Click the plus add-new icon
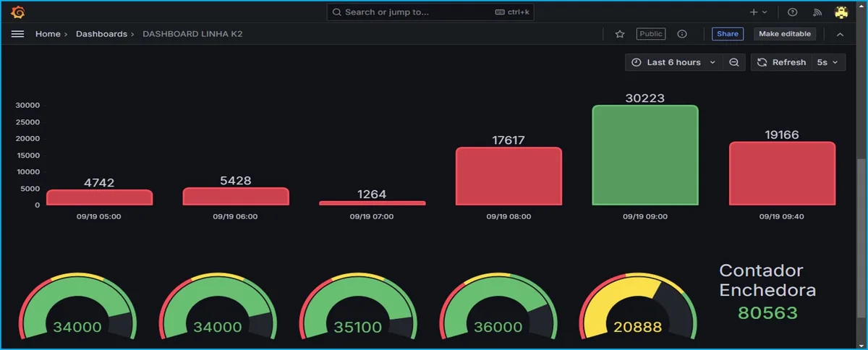 754,12
